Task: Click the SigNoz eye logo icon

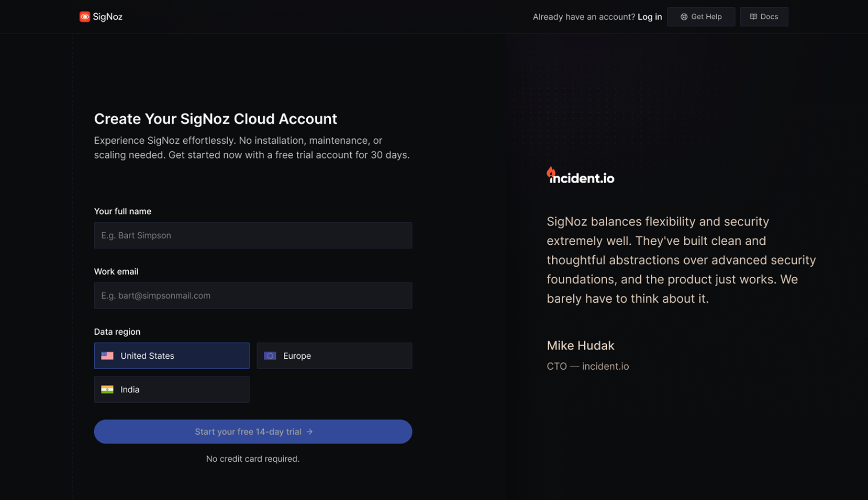Action: point(84,17)
